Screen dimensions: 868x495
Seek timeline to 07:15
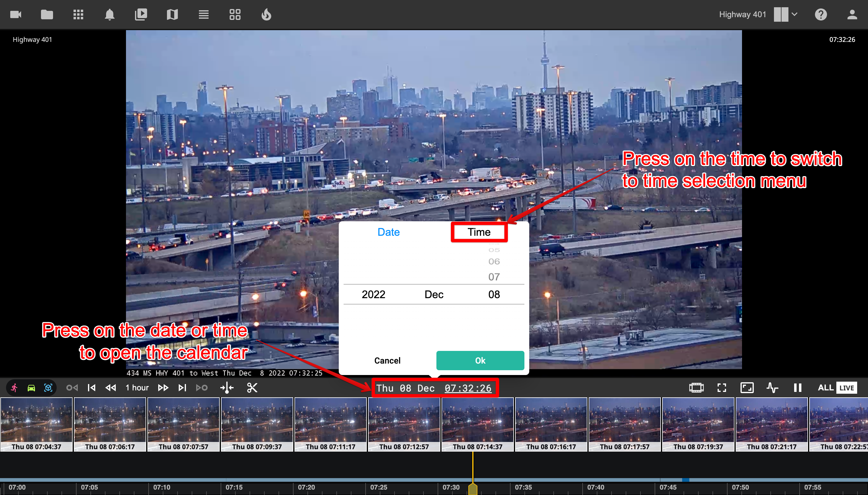pos(234,487)
